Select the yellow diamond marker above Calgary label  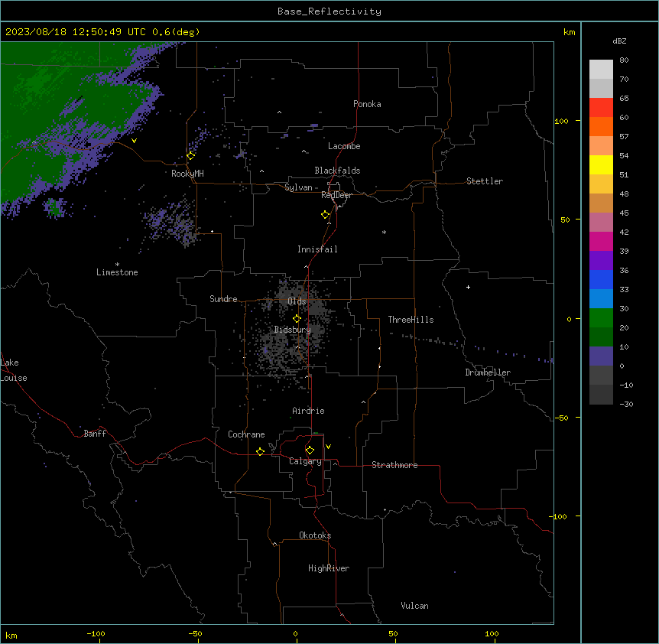point(310,450)
